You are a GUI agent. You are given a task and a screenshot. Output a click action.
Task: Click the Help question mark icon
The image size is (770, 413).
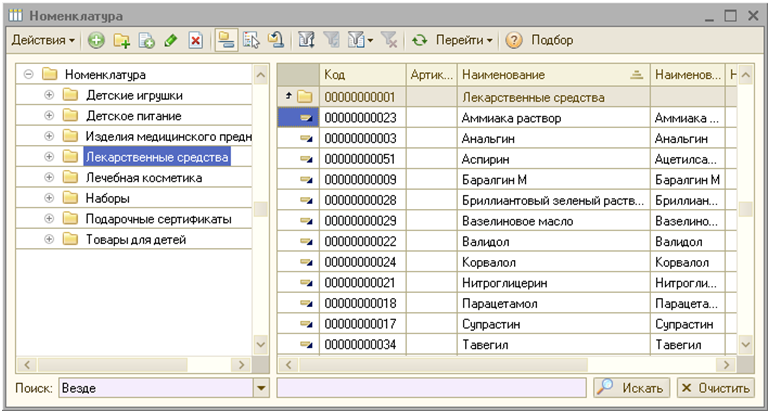point(515,41)
